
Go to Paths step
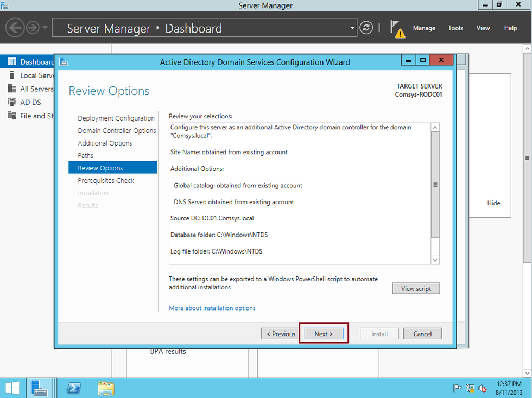click(x=86, y=155)
